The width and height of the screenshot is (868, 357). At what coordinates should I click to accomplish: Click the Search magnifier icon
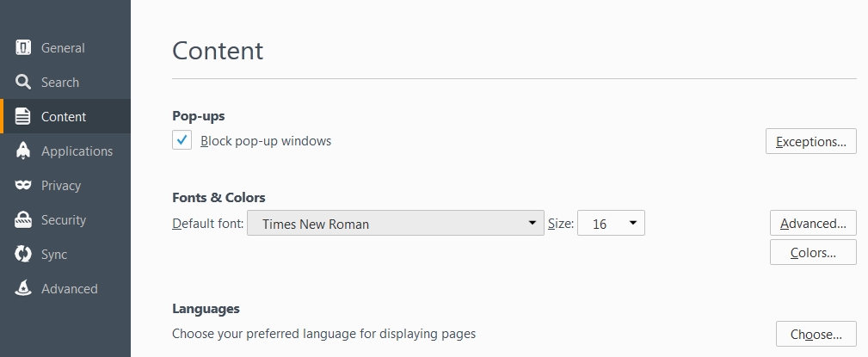coord(23,83)
